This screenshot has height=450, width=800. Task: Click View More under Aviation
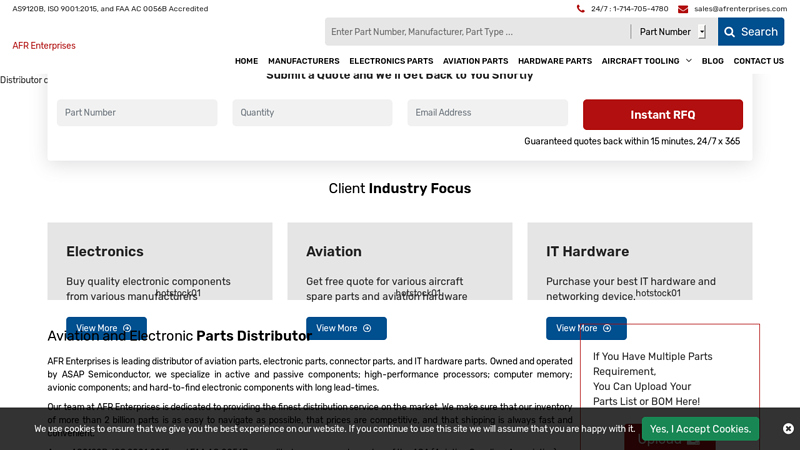346,328
